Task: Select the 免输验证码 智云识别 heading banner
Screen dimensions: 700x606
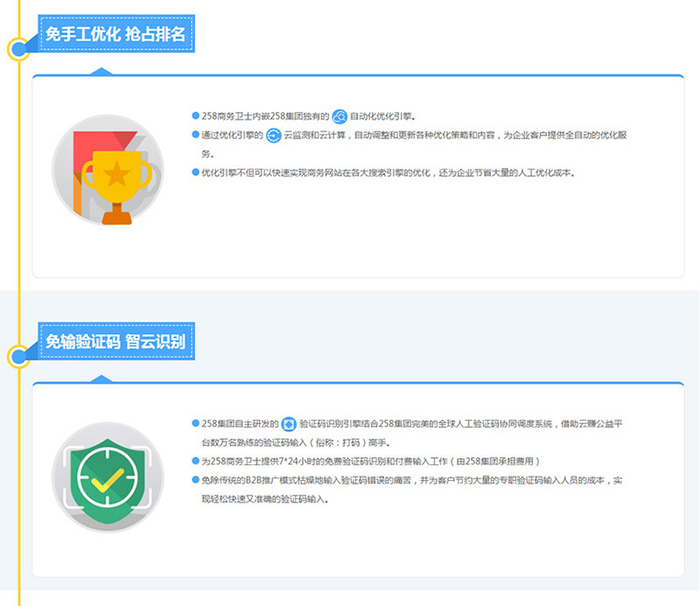Action: (x=115, y=341)
